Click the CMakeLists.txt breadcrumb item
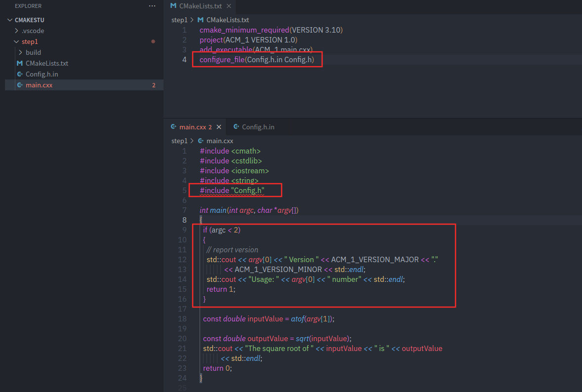Image resolution: width=582 pixels, height=392 pixels. [227, 20]
